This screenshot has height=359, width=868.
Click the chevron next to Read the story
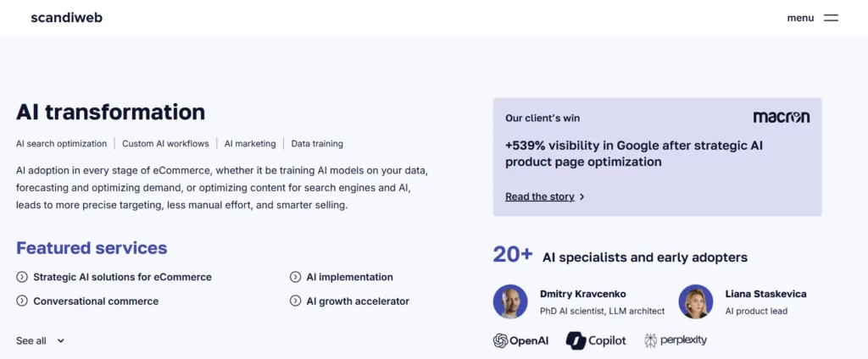(x=582, y=197)
